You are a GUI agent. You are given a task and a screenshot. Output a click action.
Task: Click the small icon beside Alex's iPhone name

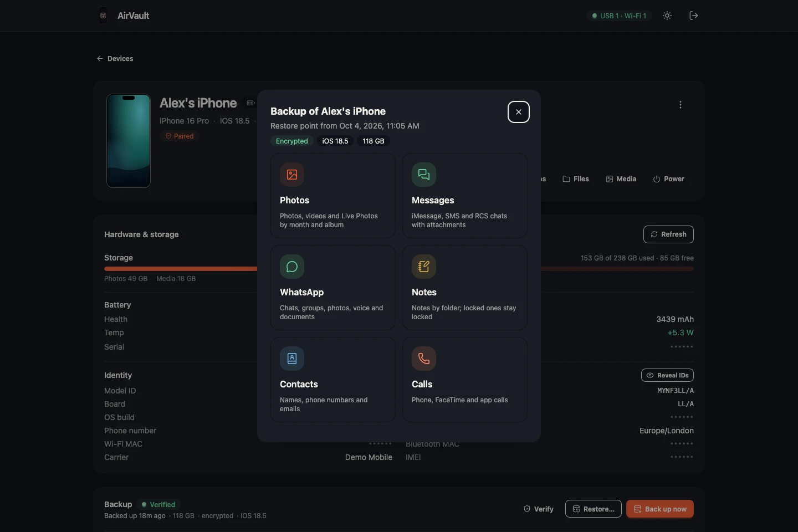point(250,103)
